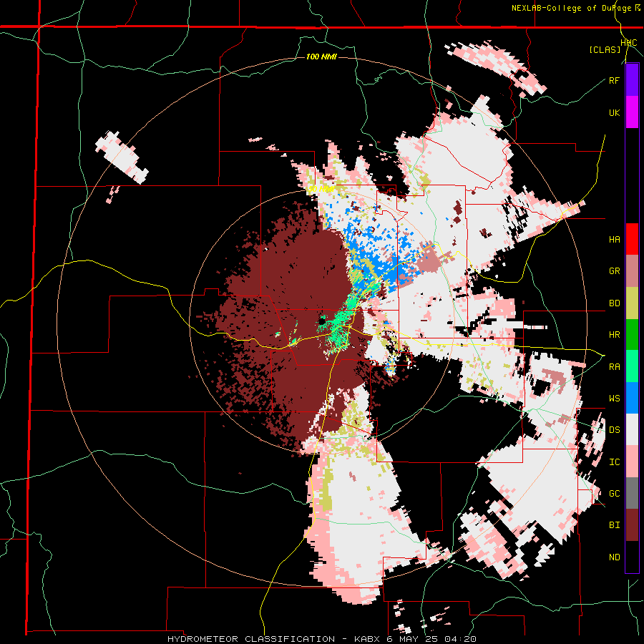The height and width of the screenshot is (644, 644).
Task: Click the blue WS legend swatch
Action: pyautogui.click(x=632, y=398)
